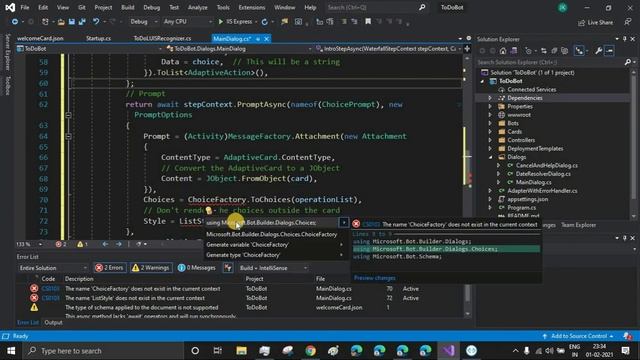Expand the Controllers folder
The height and width of the screenshot is (360, 640).
point(490,140)
